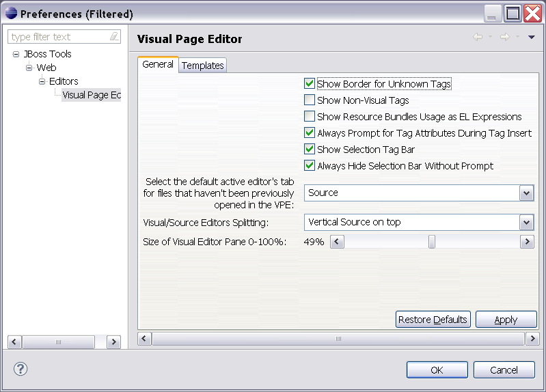This screenshot has width=546, height=392.
Task: Select the General tab
Action: point(158,65)
